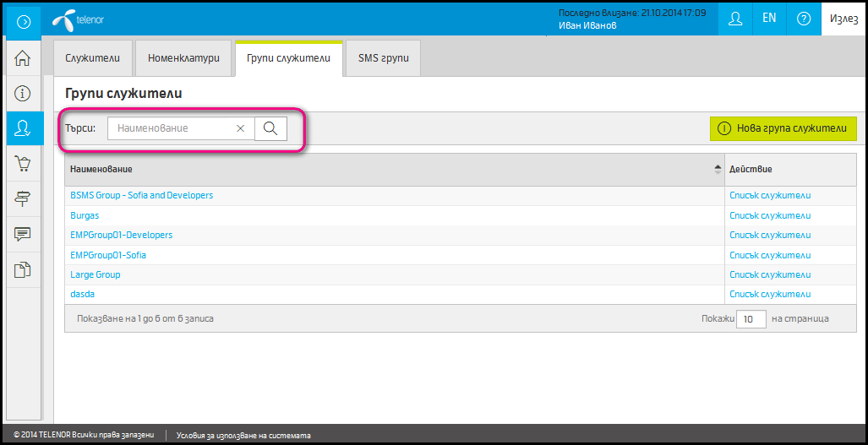The height and width of the screenshot is (445, 868).
Task: Open the Information sidebar icon
Action: coord(22,94)
